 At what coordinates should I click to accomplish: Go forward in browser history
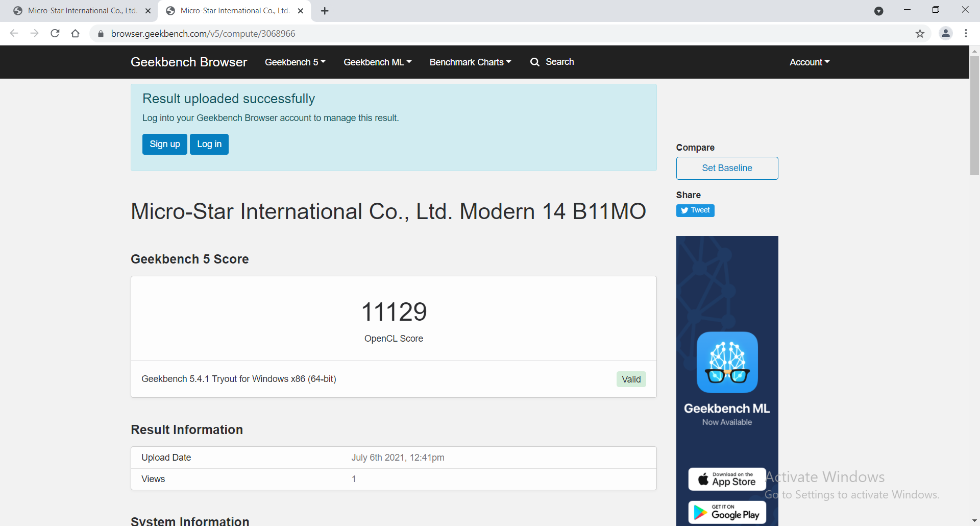point(35,34)
